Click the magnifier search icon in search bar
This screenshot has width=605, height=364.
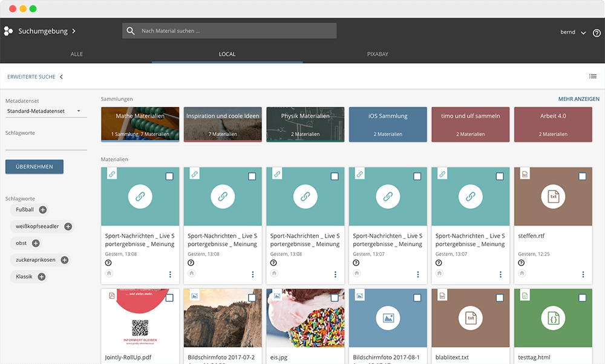pyautogui.click(x=131, y=31)
